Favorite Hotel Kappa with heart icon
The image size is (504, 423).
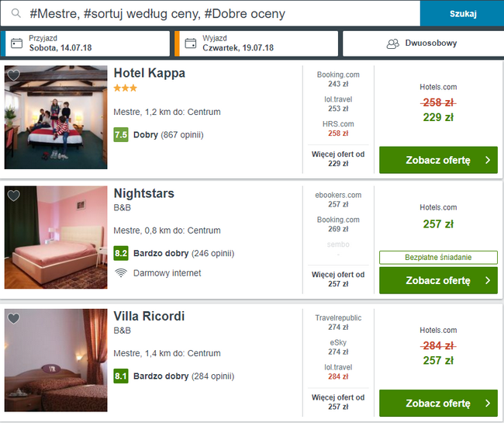coord(13,75)
